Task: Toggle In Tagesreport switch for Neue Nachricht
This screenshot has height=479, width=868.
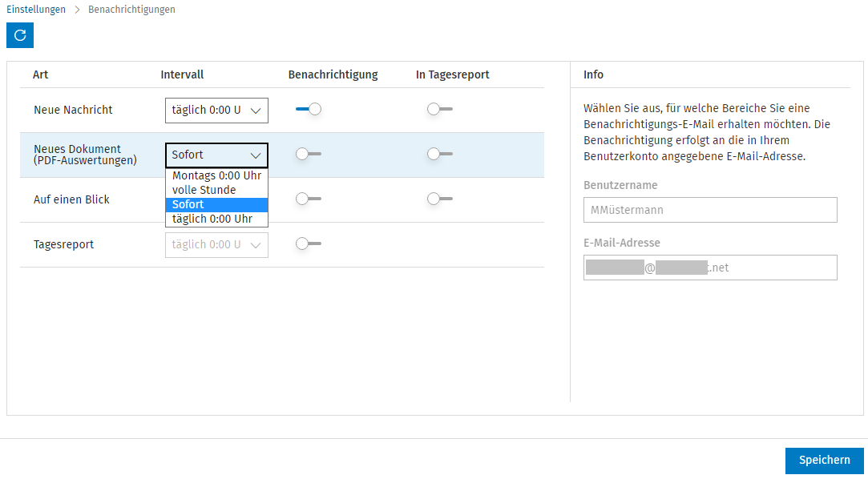Action: click(x=440, y=110)
